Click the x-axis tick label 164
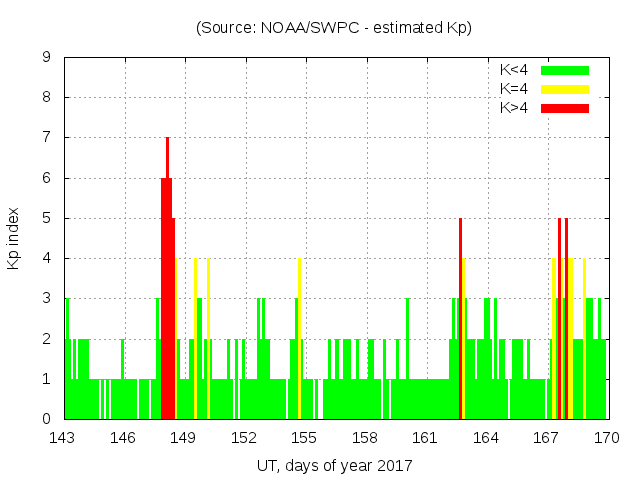 486,438
